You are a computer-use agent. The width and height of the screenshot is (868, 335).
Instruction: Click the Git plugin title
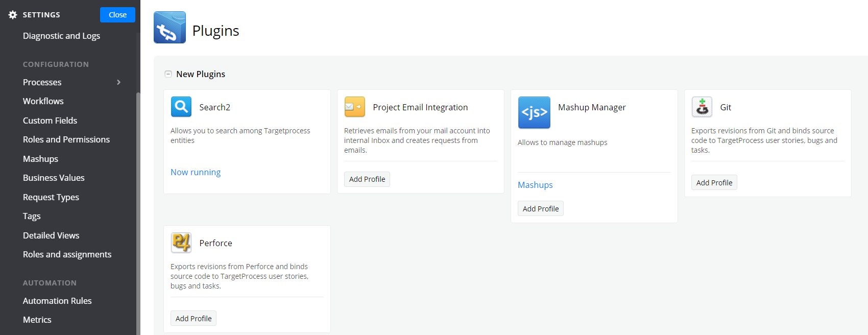(x=726, y=107)
